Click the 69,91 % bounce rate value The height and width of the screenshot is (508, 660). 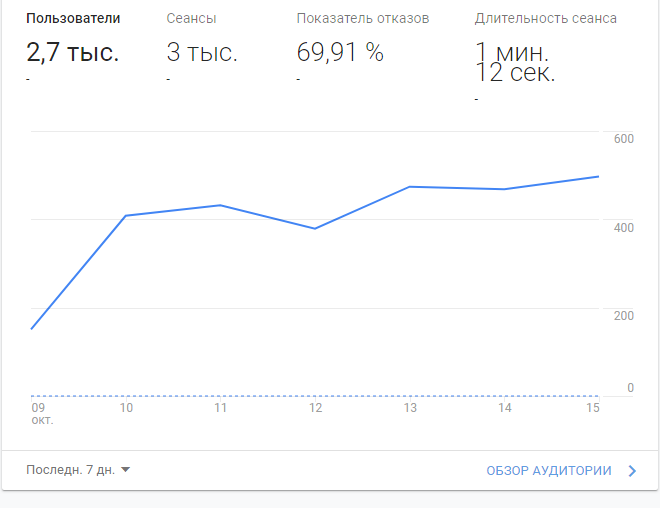pyautogui.click(x=340, y=52)
